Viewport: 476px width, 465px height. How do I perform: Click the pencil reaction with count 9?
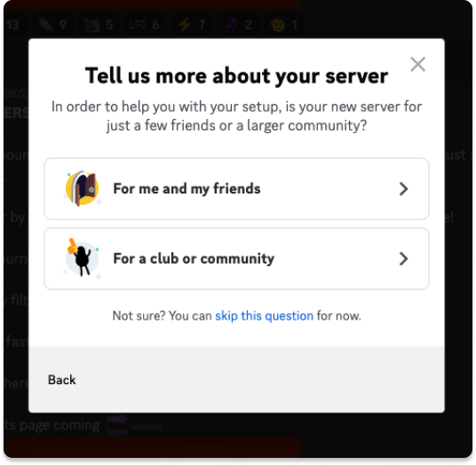[x=52, y=25]
